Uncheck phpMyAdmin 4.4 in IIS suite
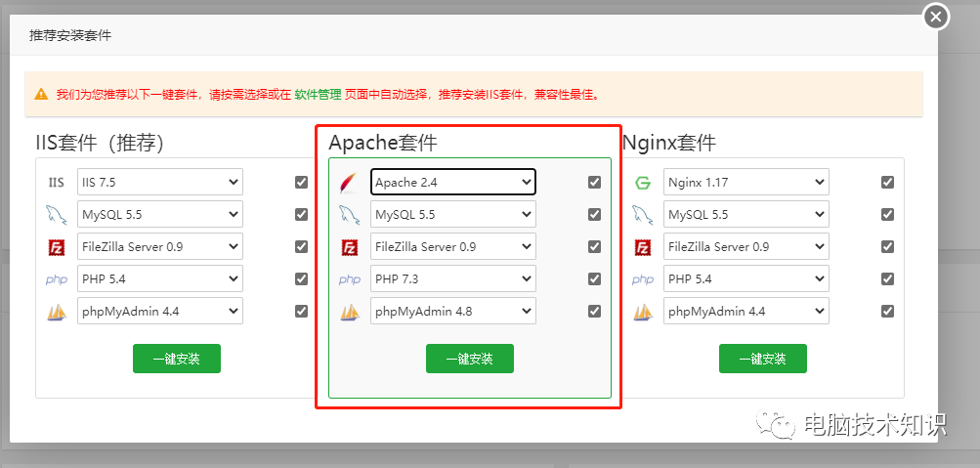This screenshot has height=468, width=980. coord(301,311)
